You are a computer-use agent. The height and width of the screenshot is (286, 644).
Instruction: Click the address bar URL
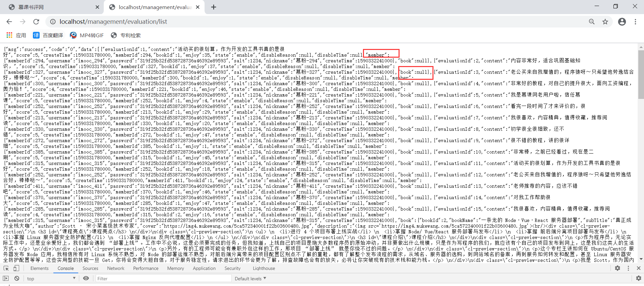pyautogui.click(x=113, y=21)
